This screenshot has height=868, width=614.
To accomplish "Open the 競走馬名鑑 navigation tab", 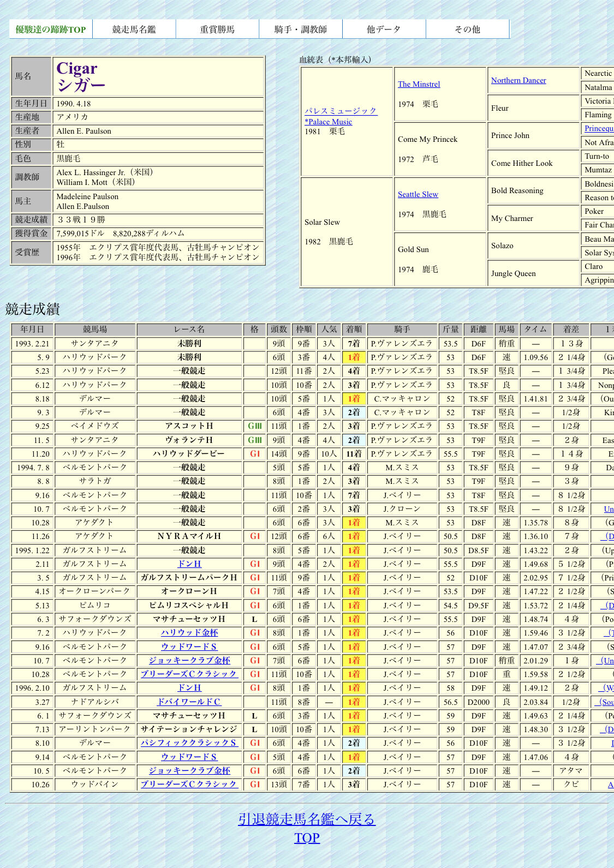I will pos(134,29).
